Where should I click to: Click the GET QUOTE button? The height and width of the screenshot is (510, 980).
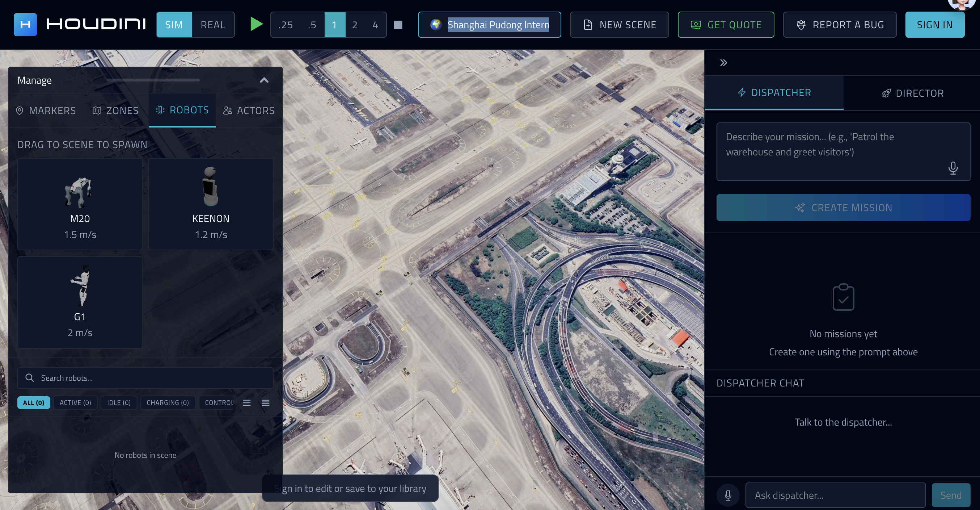coord(726,25)
